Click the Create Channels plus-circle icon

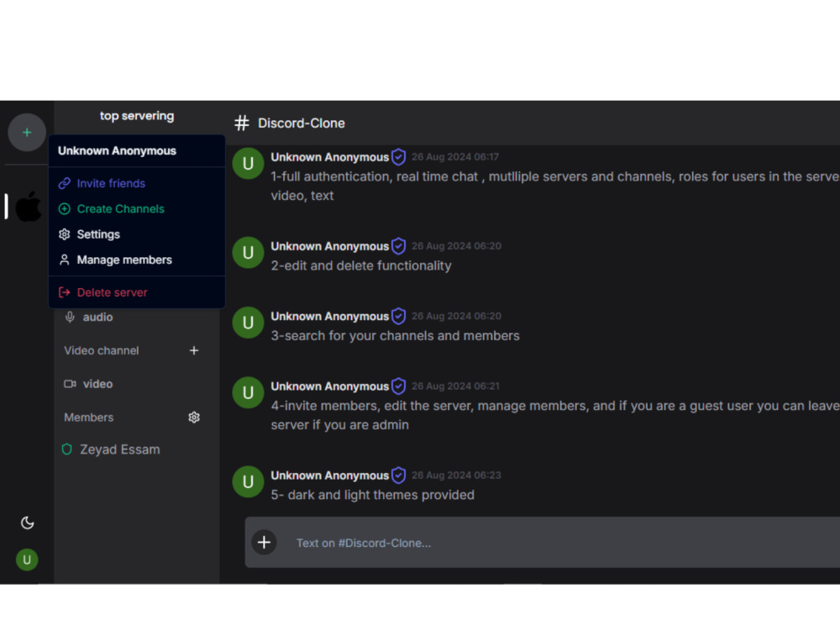click(x=65, y=209)
